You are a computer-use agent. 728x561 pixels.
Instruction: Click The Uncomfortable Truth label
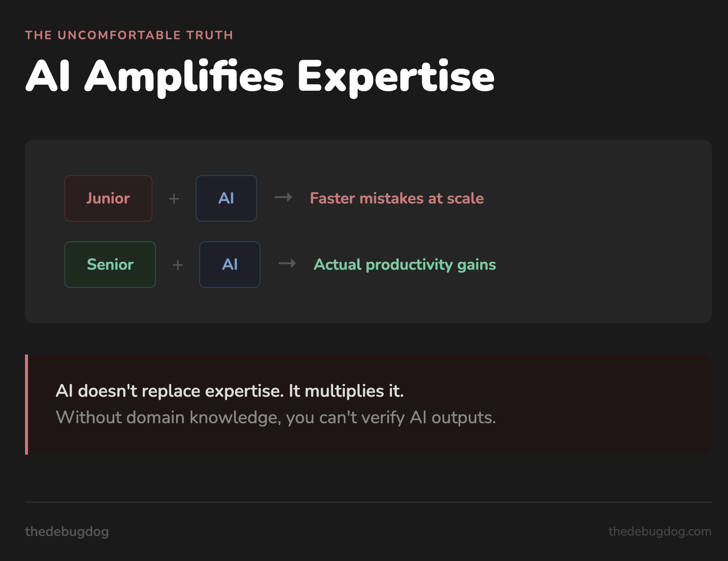129,35
